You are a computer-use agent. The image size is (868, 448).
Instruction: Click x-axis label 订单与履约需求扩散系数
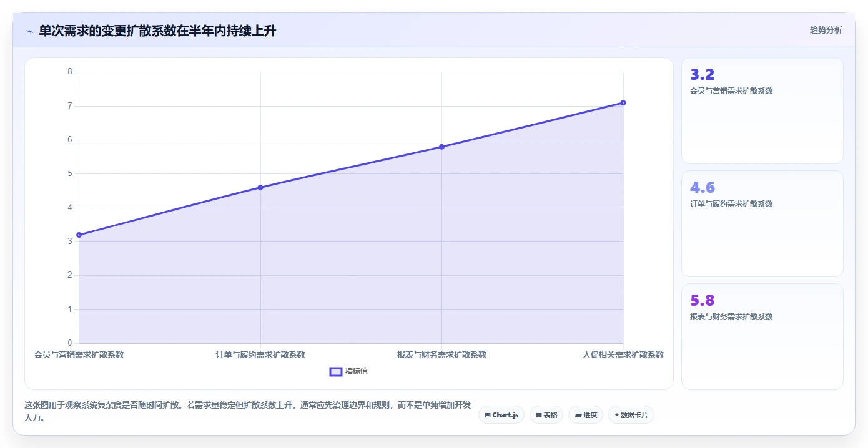(x=260, y=354)
